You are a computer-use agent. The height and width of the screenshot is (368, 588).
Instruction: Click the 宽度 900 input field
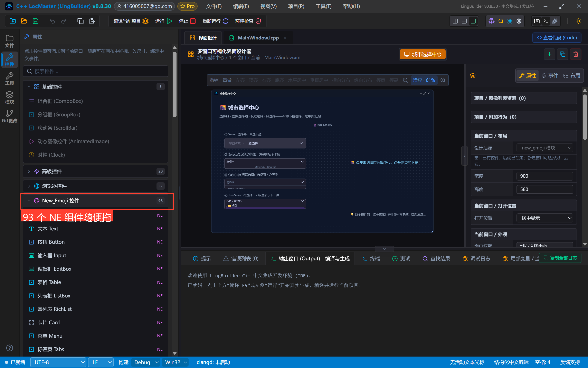coord(544,176)
